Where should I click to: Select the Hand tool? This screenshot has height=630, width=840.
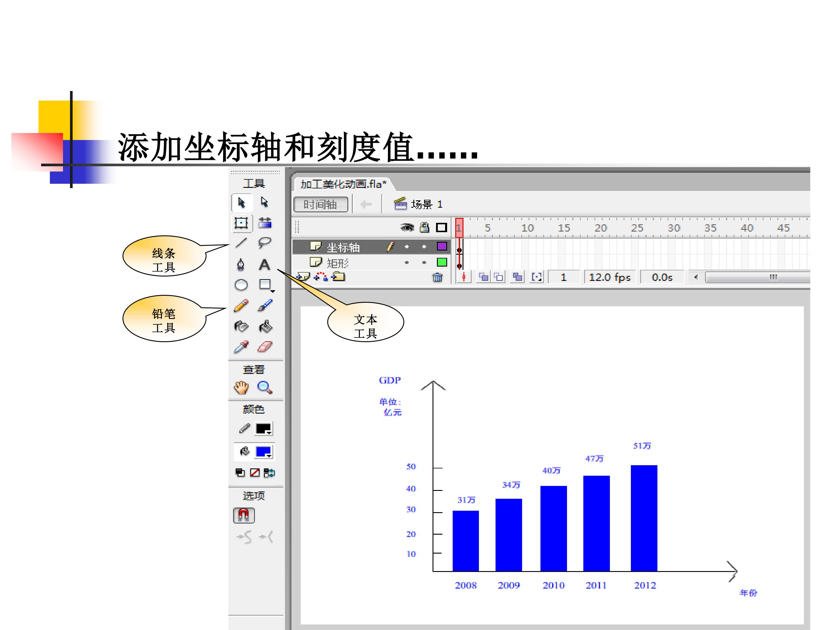(241, 388)
